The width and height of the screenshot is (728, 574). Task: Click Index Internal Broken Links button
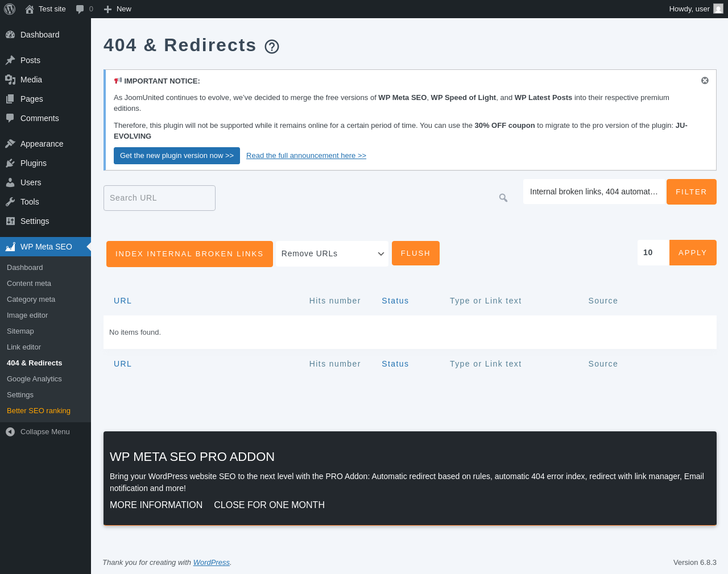click(x=189, y=253)
